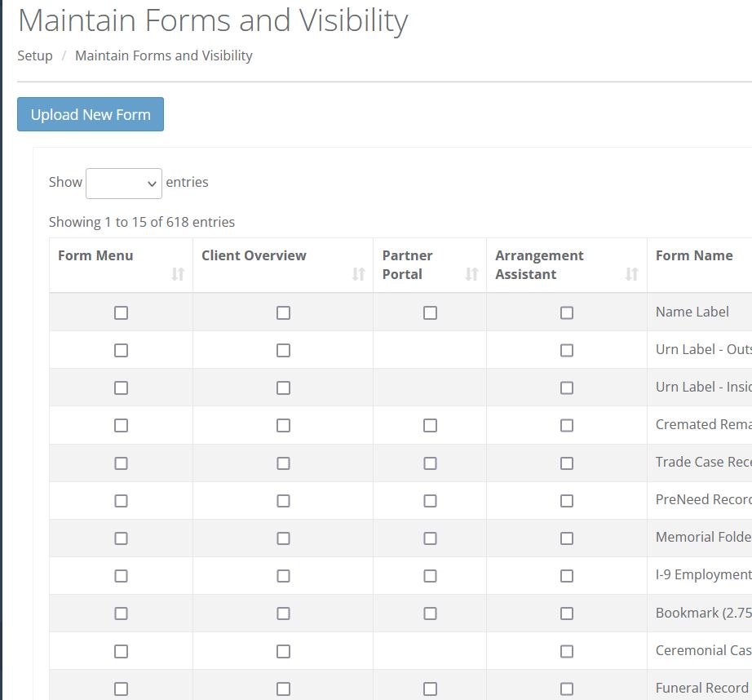Enable Client Overview for I-9 Employment row

click(x=283, y=576)
